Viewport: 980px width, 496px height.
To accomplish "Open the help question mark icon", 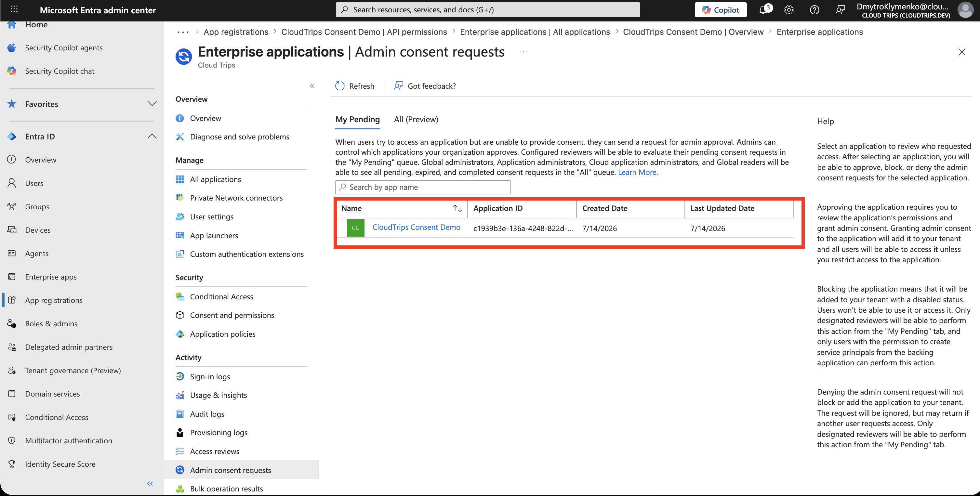I will pyautogui.click(x=814, y=10).
